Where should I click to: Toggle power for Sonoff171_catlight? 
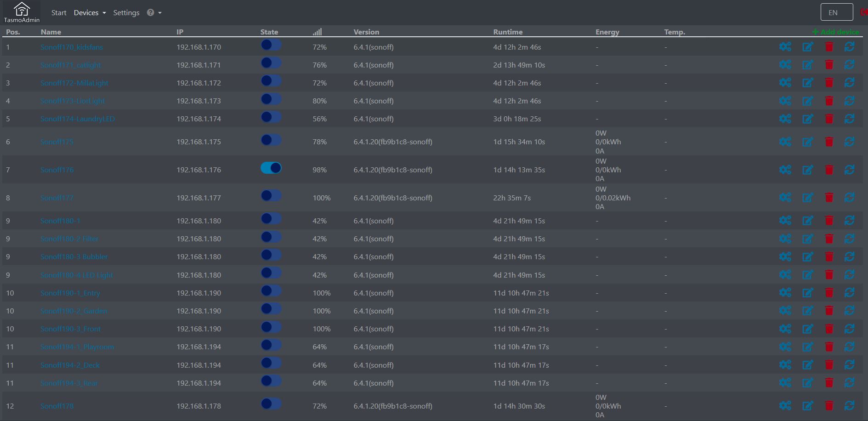click(271, 63)
